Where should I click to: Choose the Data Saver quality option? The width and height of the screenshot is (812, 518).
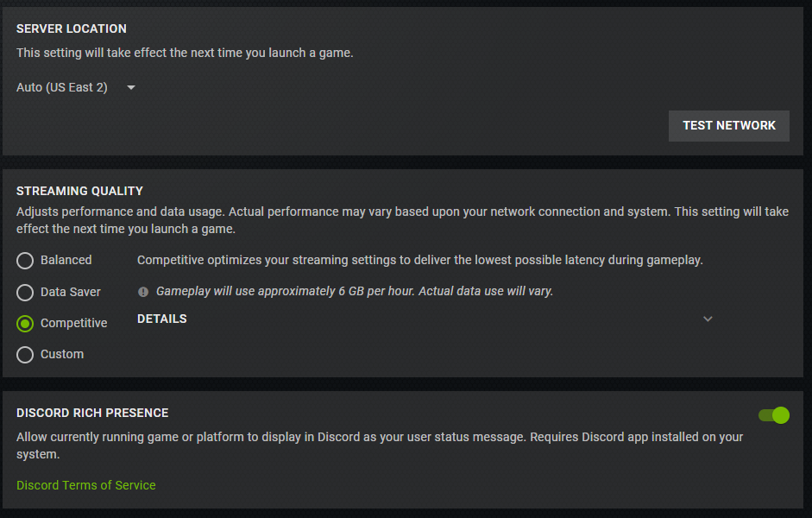click(25, 292)
